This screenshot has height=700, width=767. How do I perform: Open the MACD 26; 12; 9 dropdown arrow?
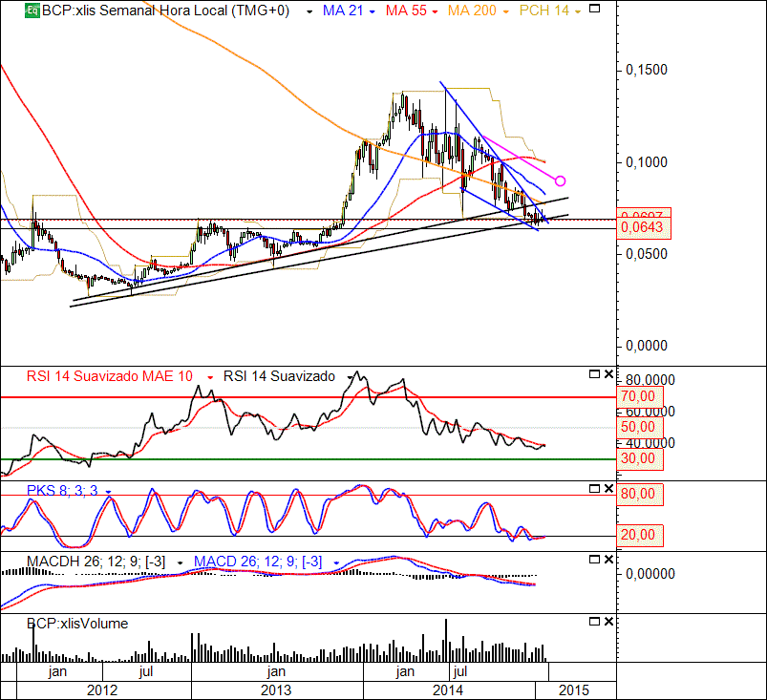click(336, 563)
